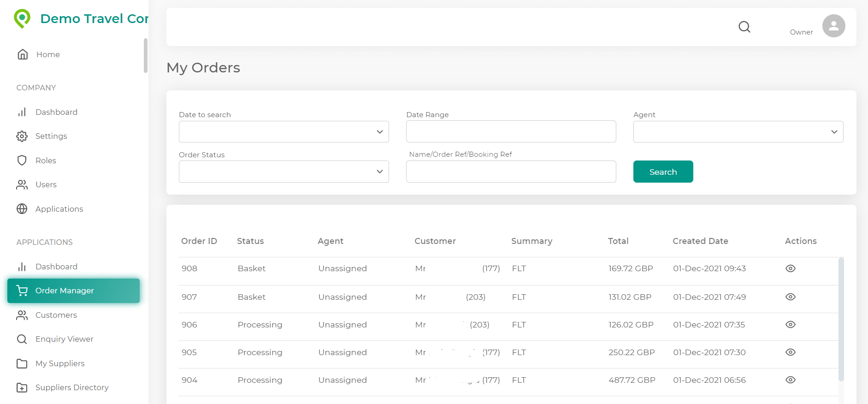Open the Date to search dropdown

pos(283,132)
